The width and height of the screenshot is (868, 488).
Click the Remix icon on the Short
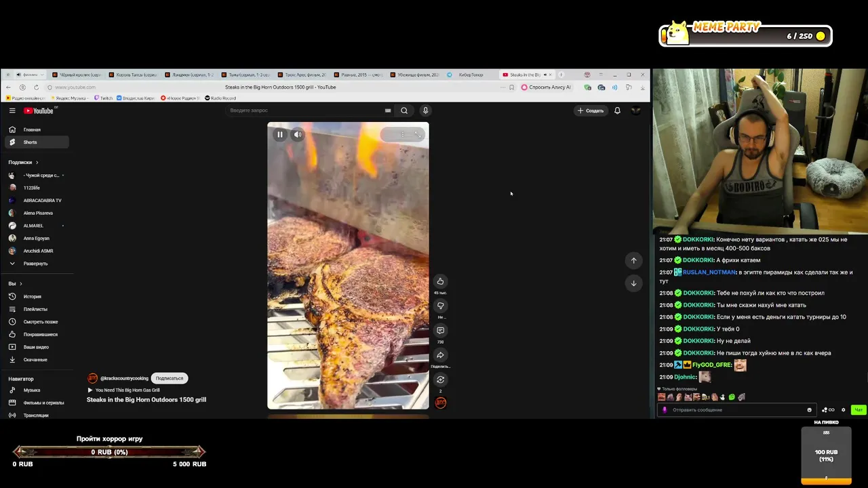tap(440, 380)
